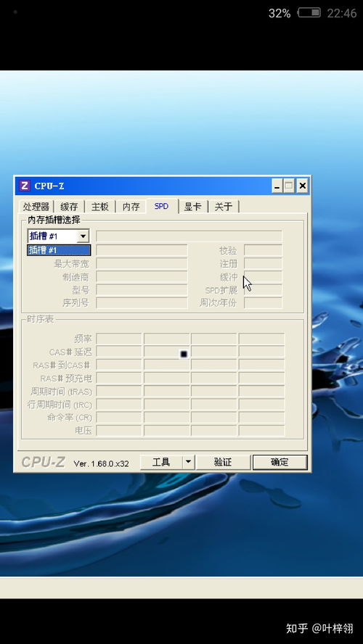Open the 主板 tab
Screen dimensions: 363x644
click(x=100, y=207)
